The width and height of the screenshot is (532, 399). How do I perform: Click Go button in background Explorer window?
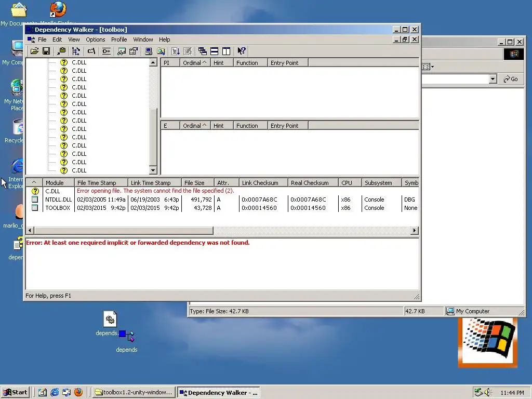click(x=511, y=79)
